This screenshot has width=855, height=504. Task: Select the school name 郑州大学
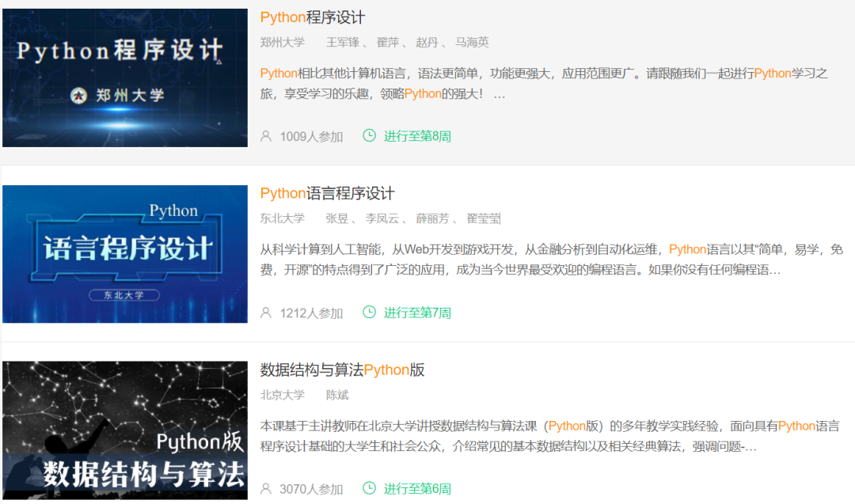click(282, 43)
